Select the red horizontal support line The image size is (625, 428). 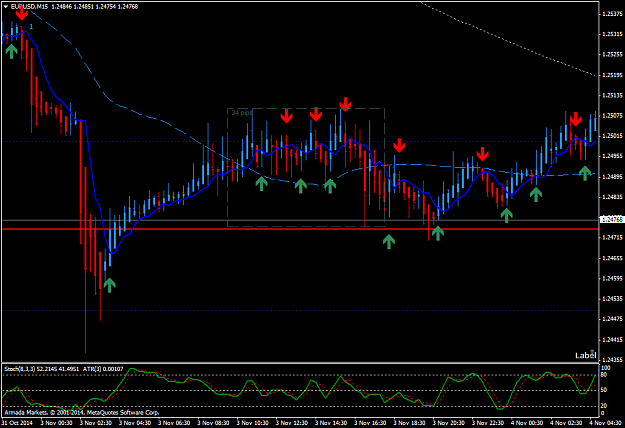[300, 229]
